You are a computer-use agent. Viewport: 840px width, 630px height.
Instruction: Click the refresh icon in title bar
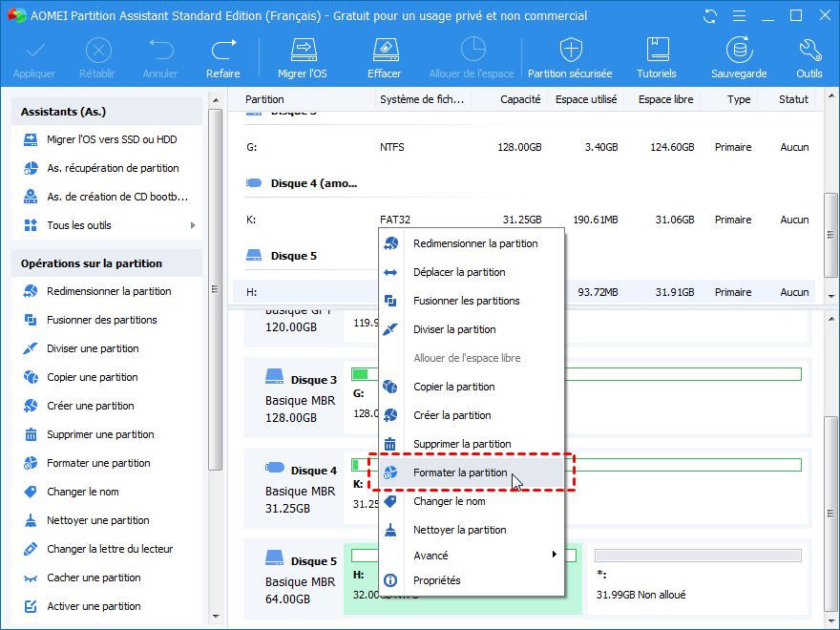coord(709,16)
